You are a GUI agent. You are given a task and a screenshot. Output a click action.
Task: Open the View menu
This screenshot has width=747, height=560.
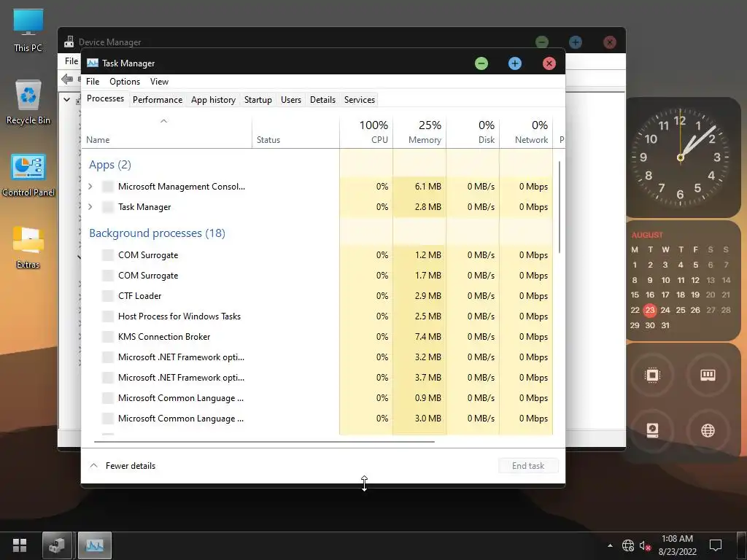pyautogui.click(x=159, y=82)
